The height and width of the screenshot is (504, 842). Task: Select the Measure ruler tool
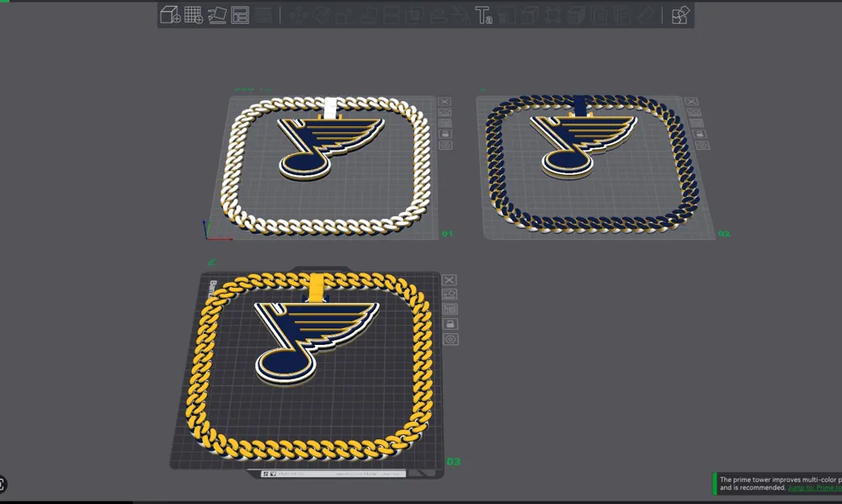click(646, 15)
